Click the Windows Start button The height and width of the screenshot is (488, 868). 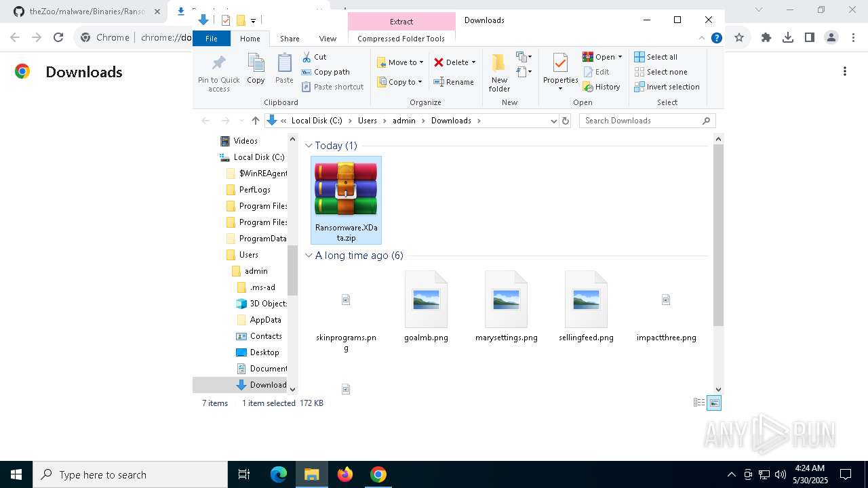coord(16,474)
